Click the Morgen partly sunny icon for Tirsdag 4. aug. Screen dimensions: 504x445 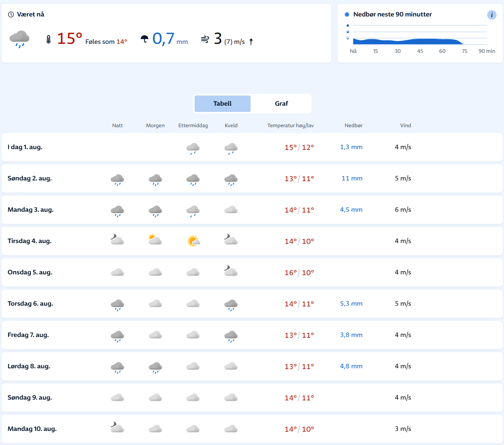point(155,239)
